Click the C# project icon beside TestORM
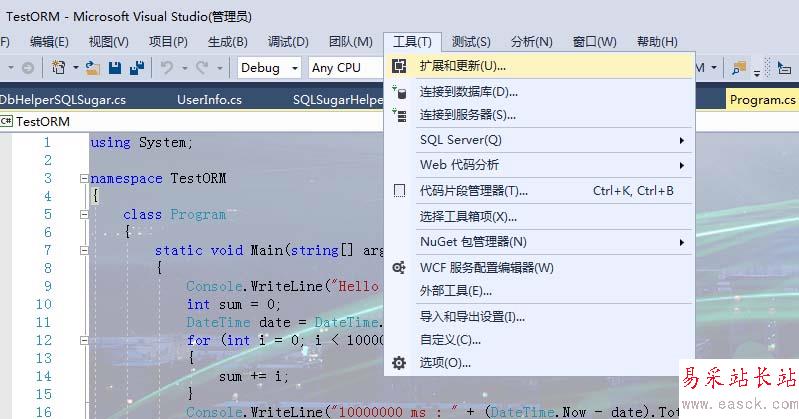The height and width of the screenshot is (419, 799). [x=6, y=121]
